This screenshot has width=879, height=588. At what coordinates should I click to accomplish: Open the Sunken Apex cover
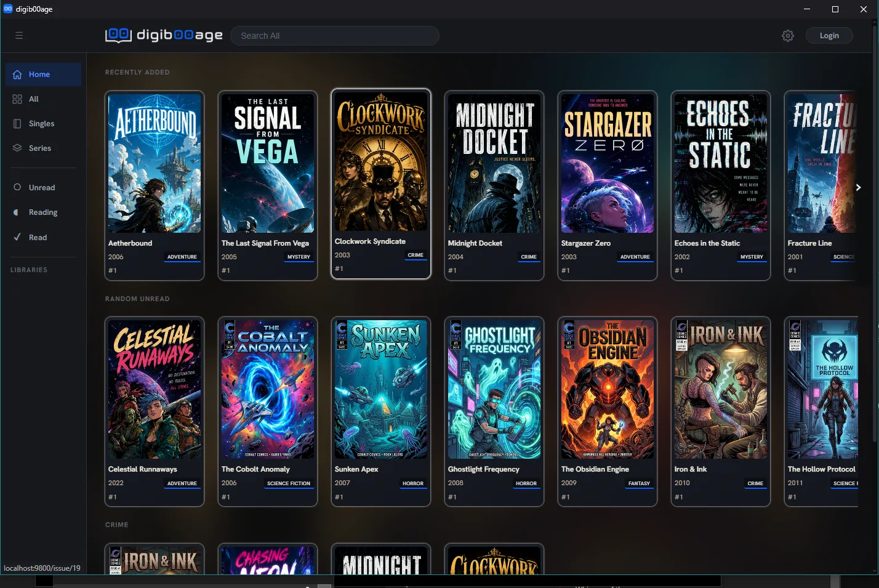click(x=381, y=389)
